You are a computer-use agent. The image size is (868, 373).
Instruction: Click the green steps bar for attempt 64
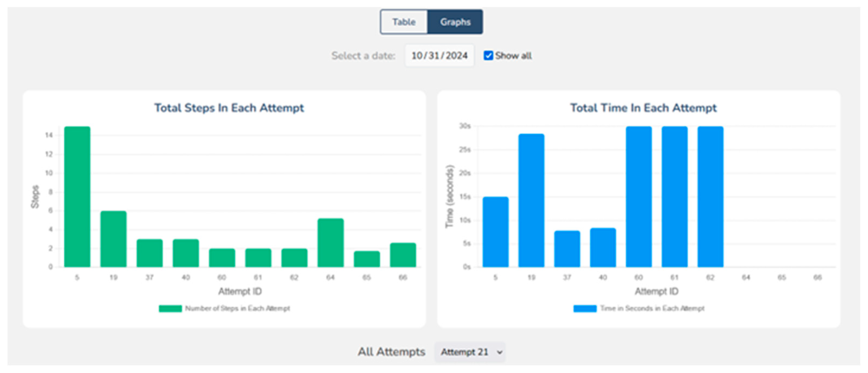tap(331, 243)
